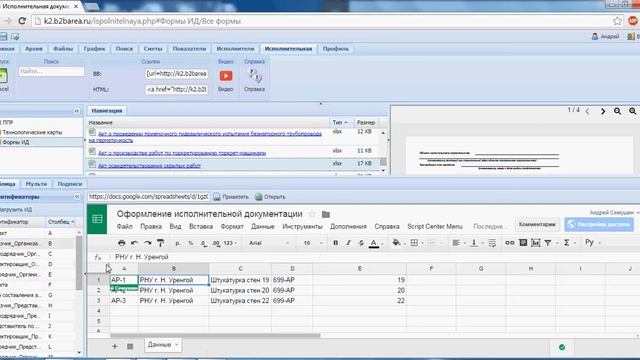Image resolution: width=640 pixels, height=360 pixels.
Task: Decrease decimal places
Action: pos(203,243)
